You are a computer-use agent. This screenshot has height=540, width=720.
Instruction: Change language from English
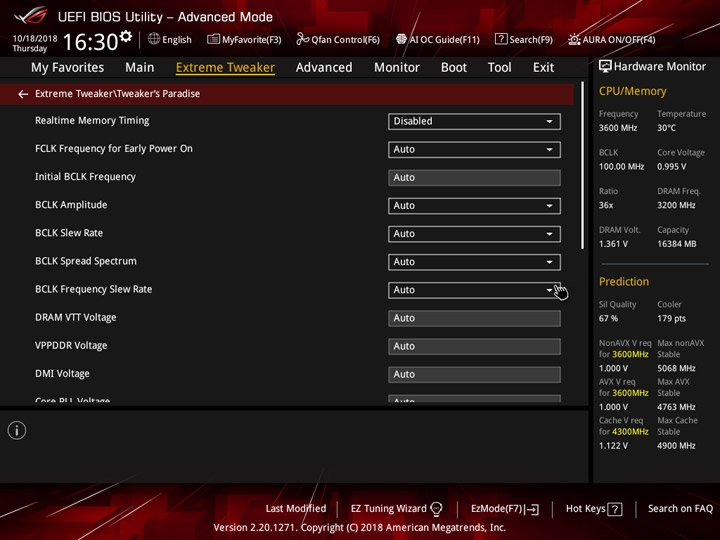tap(177, 39)
